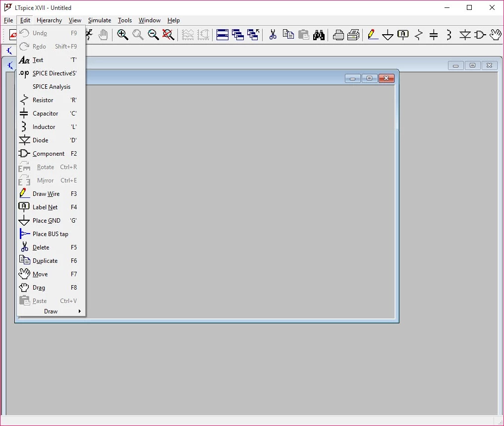504x426 pixels.
Task: Click the ground symbol icon in the toolbar
Action: pos(388,35)
